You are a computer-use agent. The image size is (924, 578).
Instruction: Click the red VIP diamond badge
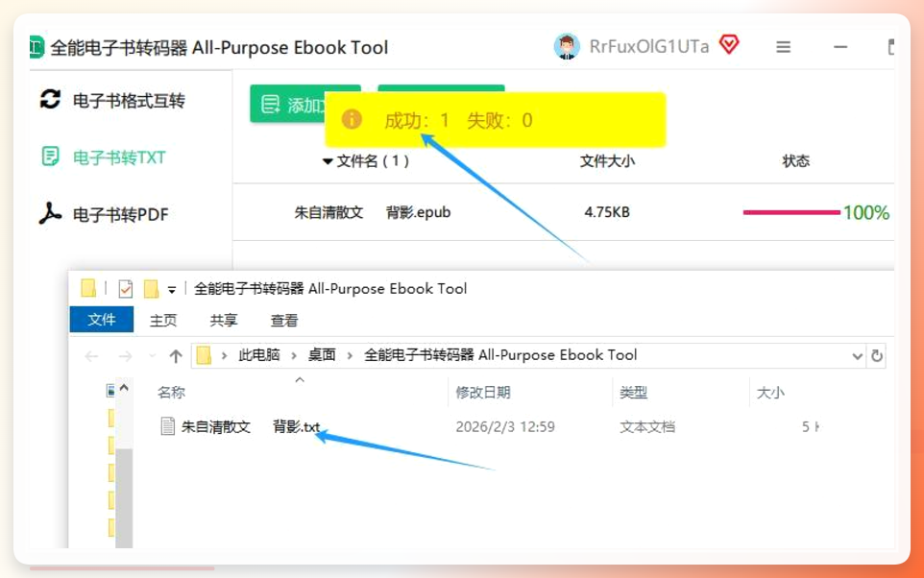(729, 44)
